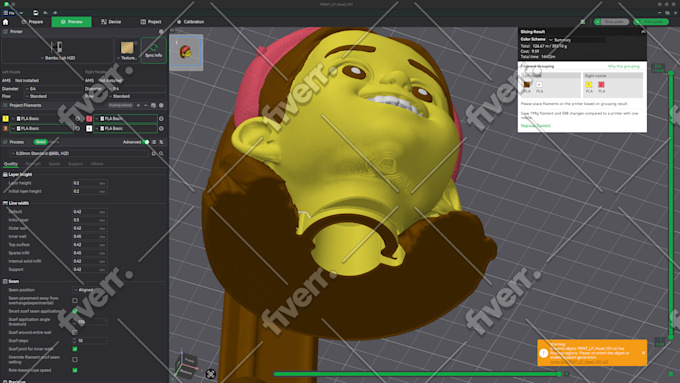
Task: Toggle the Advanced settings switch
Action: (146, 142)
